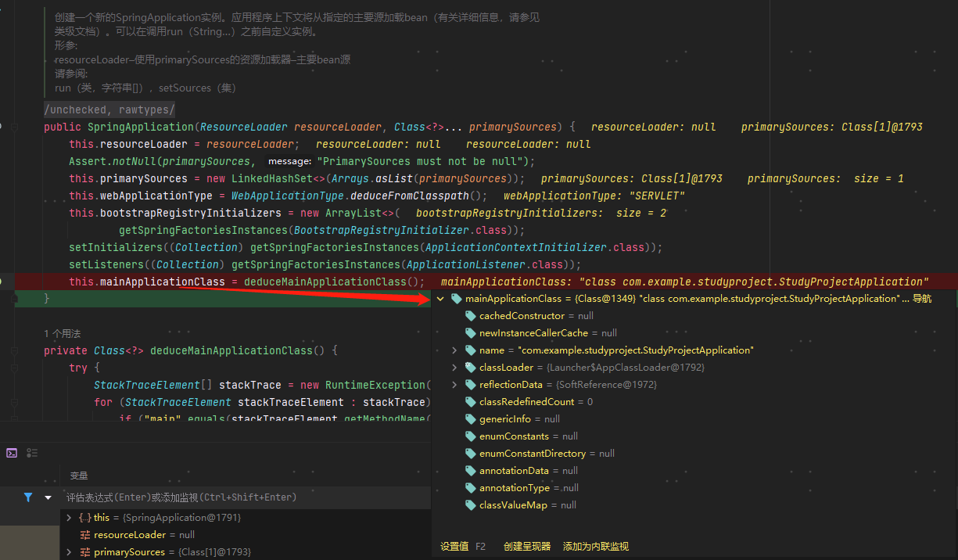The height and width of the screenshot is (560, 958).
Task: Click the field icon beside classLoader
Action: (471, 368)
